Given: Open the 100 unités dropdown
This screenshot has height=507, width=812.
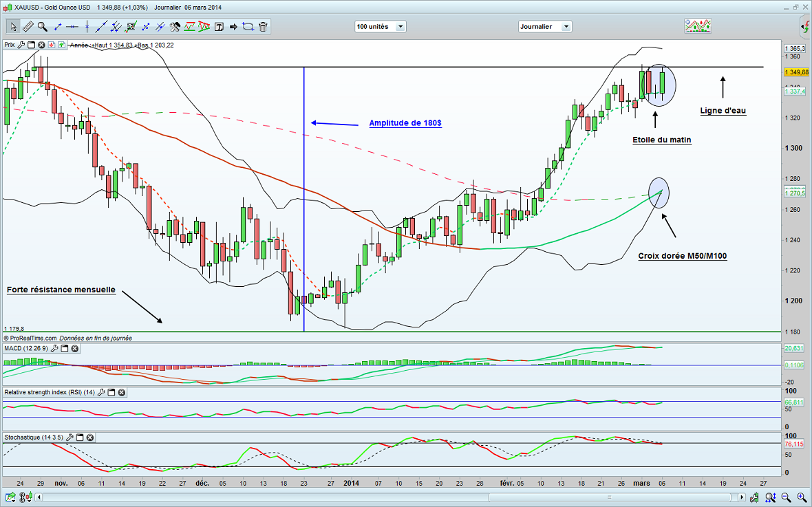Looking at the screenshot, I should (400, 27).
